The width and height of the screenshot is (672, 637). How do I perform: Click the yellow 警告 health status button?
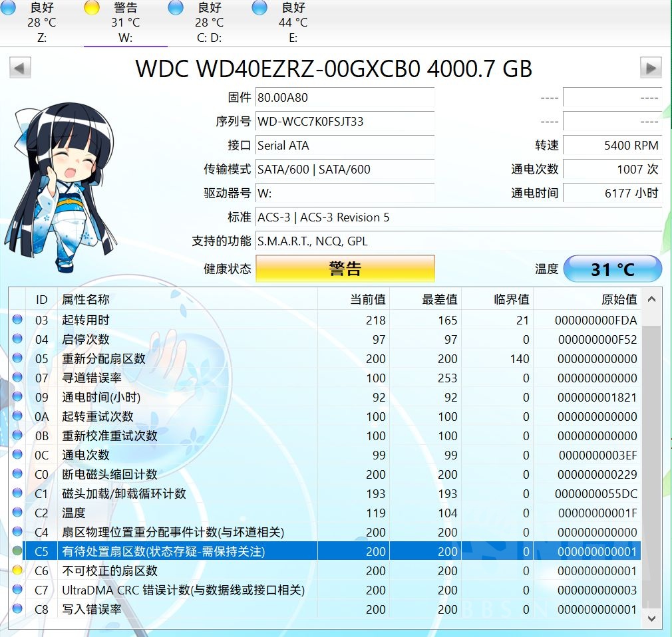coord(345,269)
